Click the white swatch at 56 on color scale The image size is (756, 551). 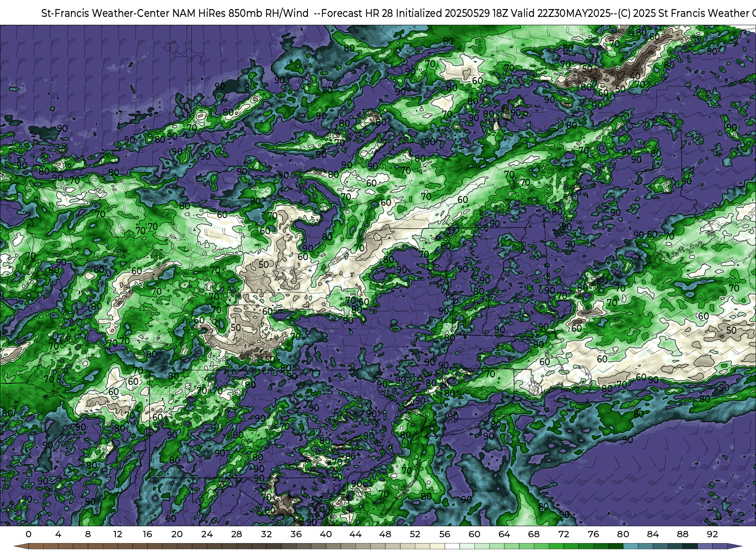pos(452,546)
